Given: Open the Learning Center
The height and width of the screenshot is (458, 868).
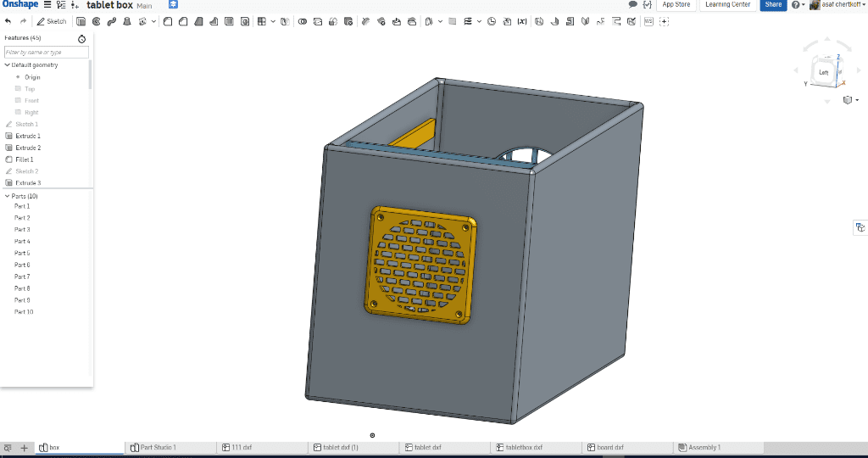Looking at the screenshot, I should (x=727, y=4).
